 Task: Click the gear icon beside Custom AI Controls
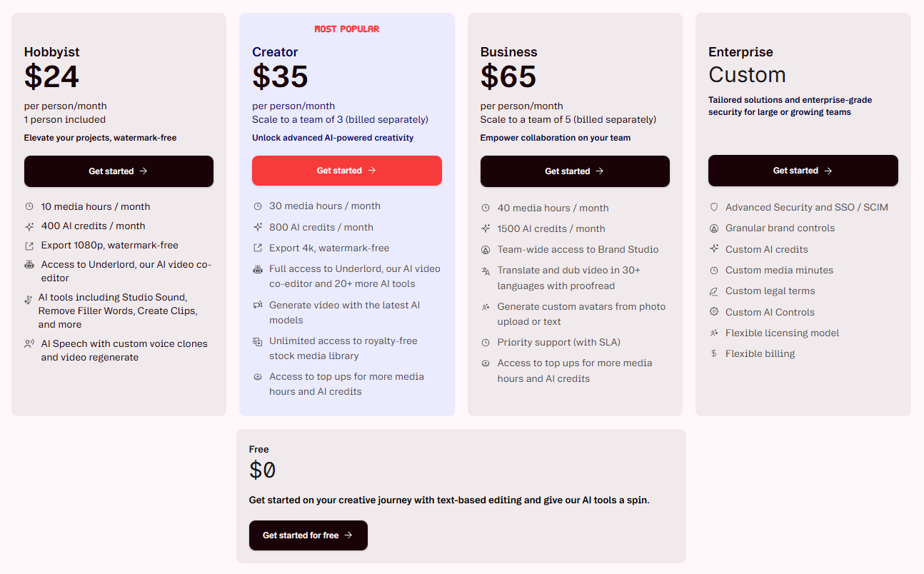click(714, 312)
